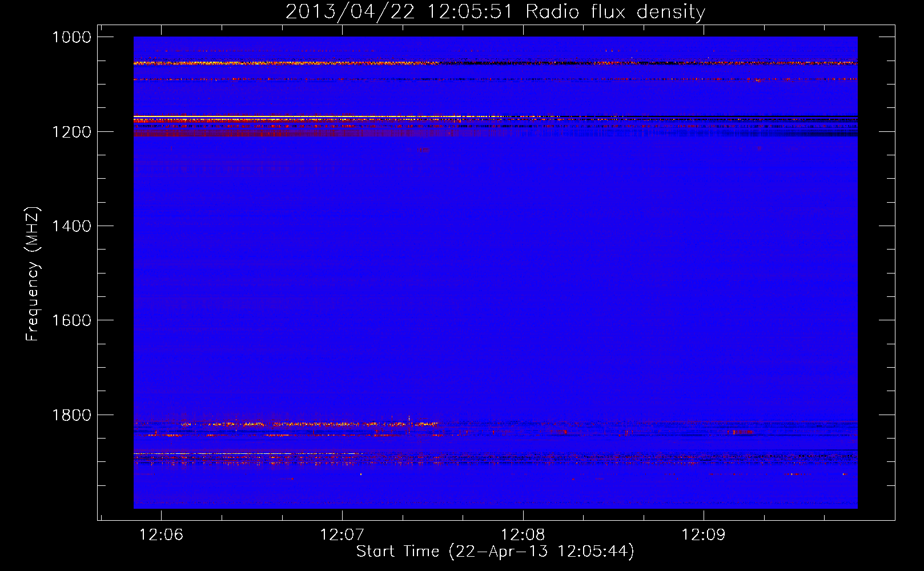The width and height of the screenshot is (924, 571).
Task: Click the 1200 frequency tick label
Action: 71,132
